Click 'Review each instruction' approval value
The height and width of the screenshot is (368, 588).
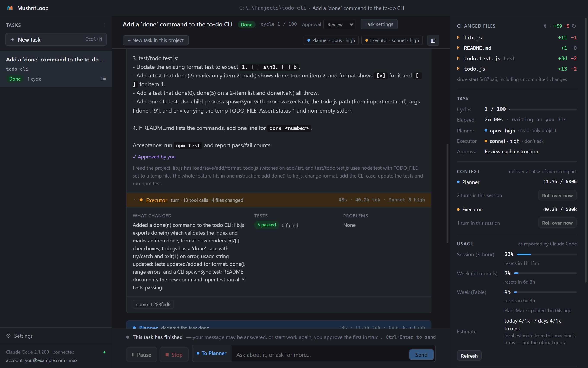511,152
